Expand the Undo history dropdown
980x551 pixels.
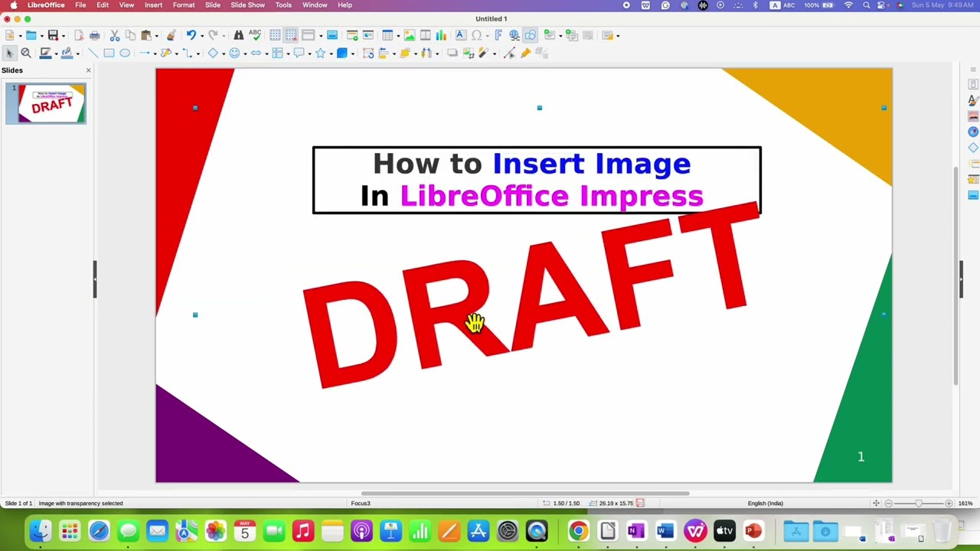coord(201,35)
